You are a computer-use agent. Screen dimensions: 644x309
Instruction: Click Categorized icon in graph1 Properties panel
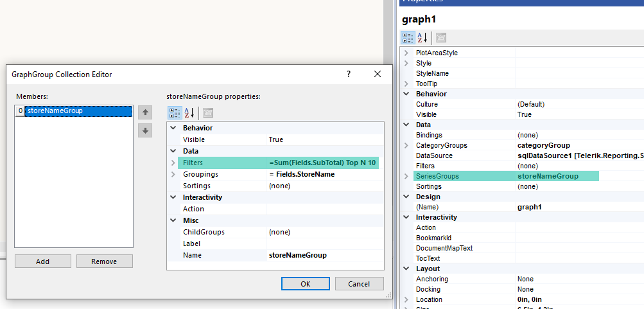click(408, 38)
